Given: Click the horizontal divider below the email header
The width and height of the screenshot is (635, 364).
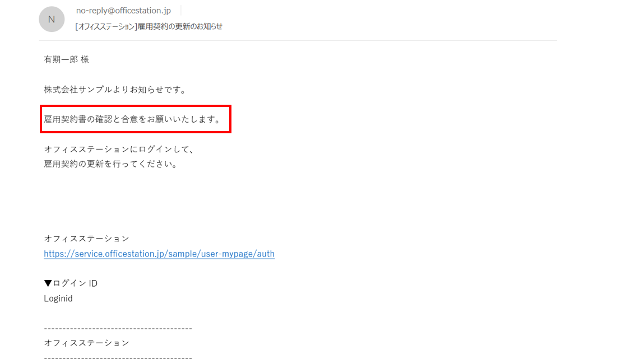Looking at the screenshot, I should tap(298, 40).
